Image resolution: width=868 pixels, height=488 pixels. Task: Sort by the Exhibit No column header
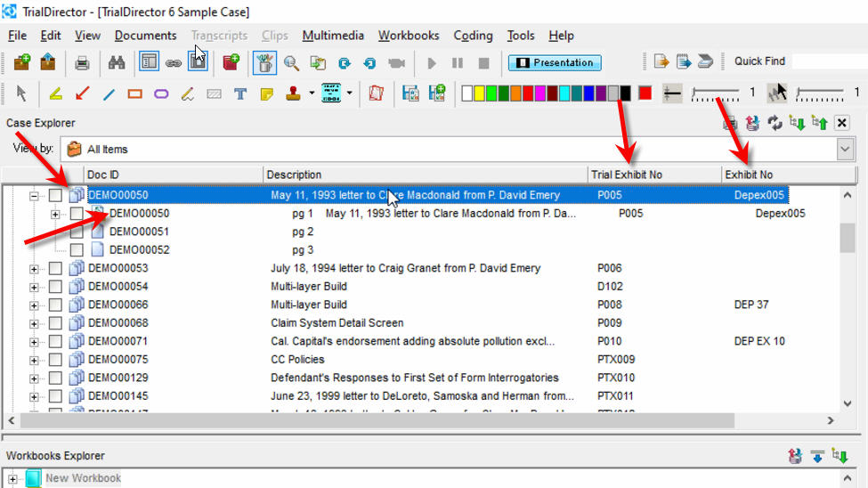[x=790, y=175]
